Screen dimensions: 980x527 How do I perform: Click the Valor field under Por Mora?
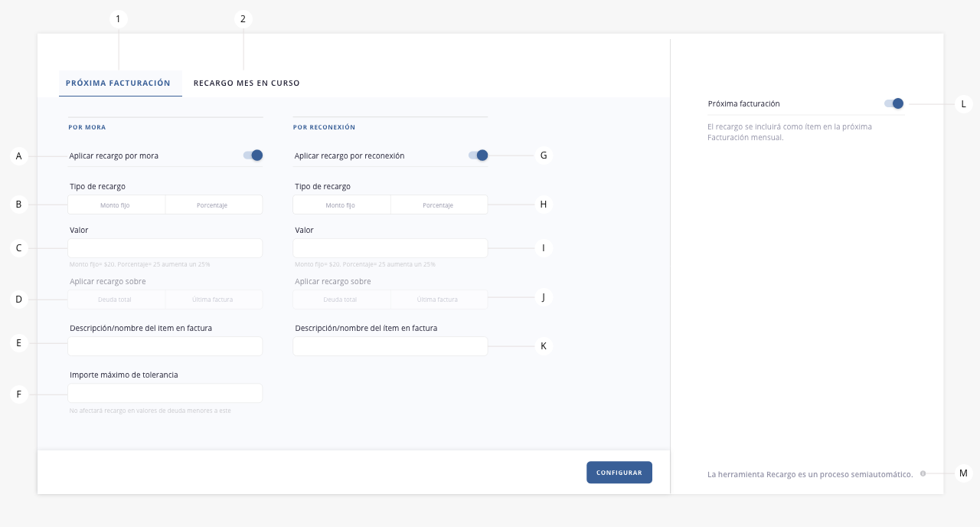tap(165, 248)
